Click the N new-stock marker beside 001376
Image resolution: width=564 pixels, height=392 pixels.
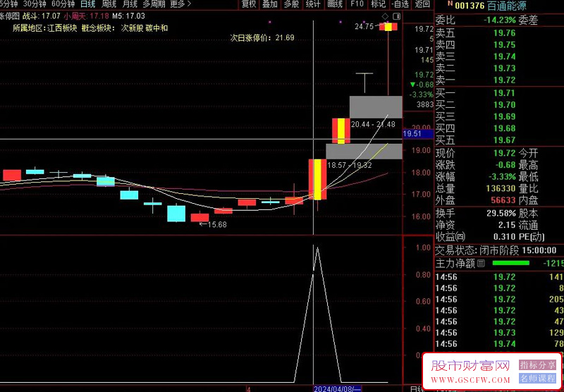[x=450, y=4]
